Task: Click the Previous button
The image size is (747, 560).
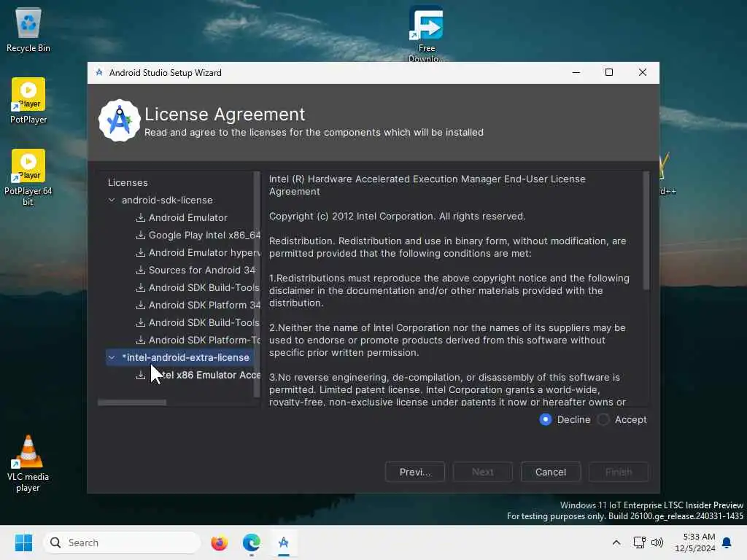Action: click(415, 472)
